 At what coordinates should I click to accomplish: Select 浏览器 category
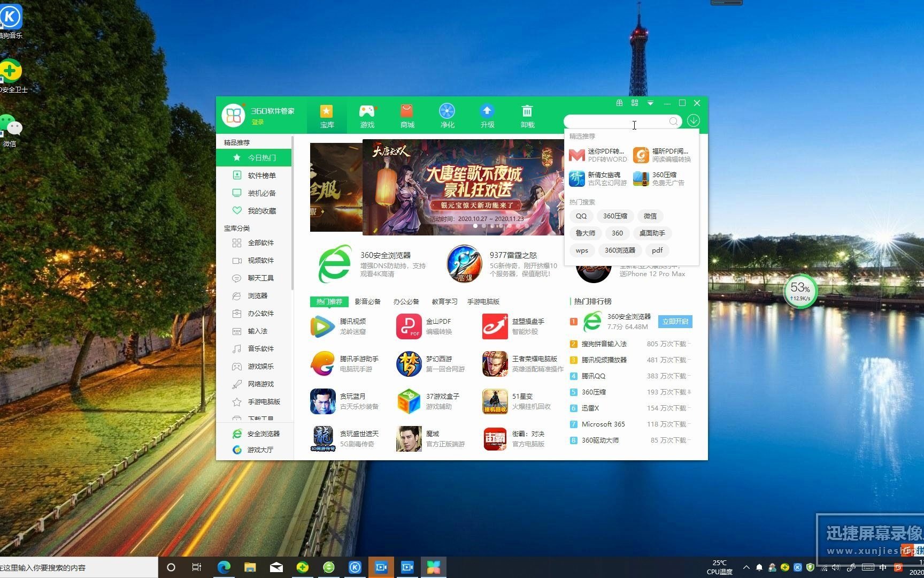[254, 296]
